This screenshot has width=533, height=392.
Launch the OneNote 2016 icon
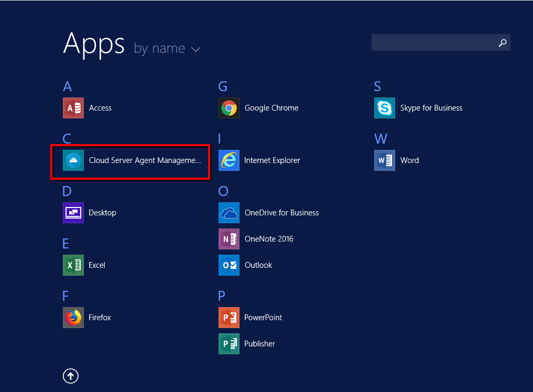point(229,238)
